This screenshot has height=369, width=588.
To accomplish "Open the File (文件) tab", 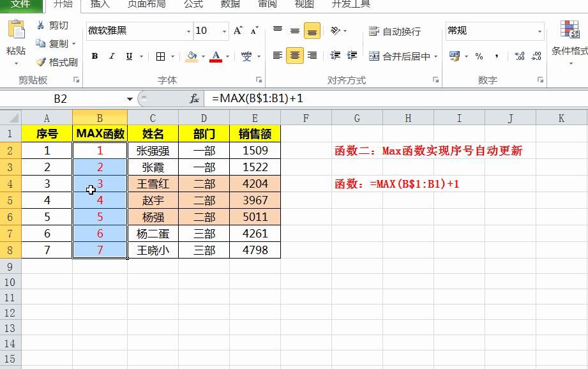I will tap(21, 4).
